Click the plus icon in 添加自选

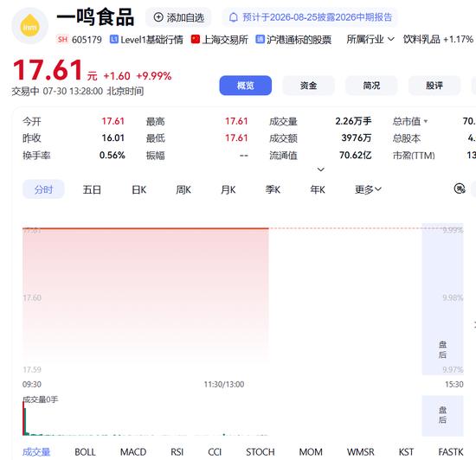(x=158, y=17)
